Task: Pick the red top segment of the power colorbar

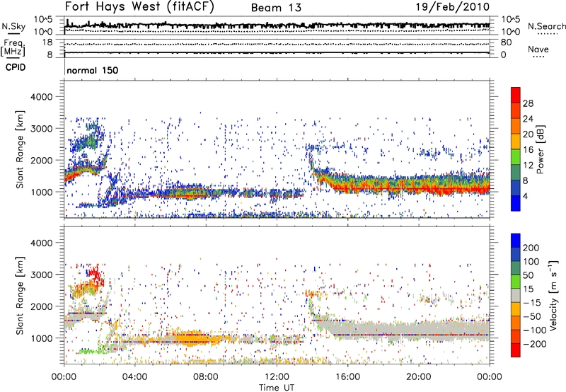Action: [516, 96]
